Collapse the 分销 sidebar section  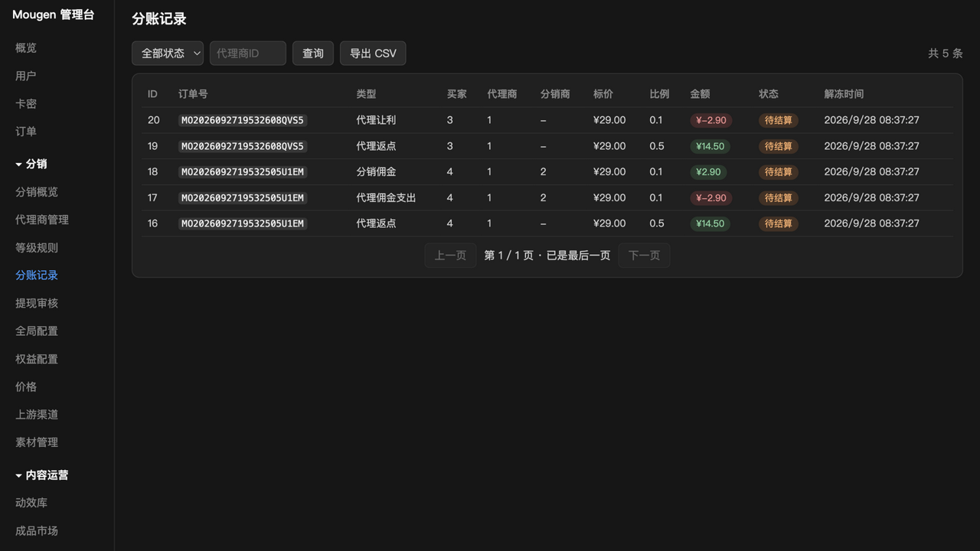click(31, 164)
